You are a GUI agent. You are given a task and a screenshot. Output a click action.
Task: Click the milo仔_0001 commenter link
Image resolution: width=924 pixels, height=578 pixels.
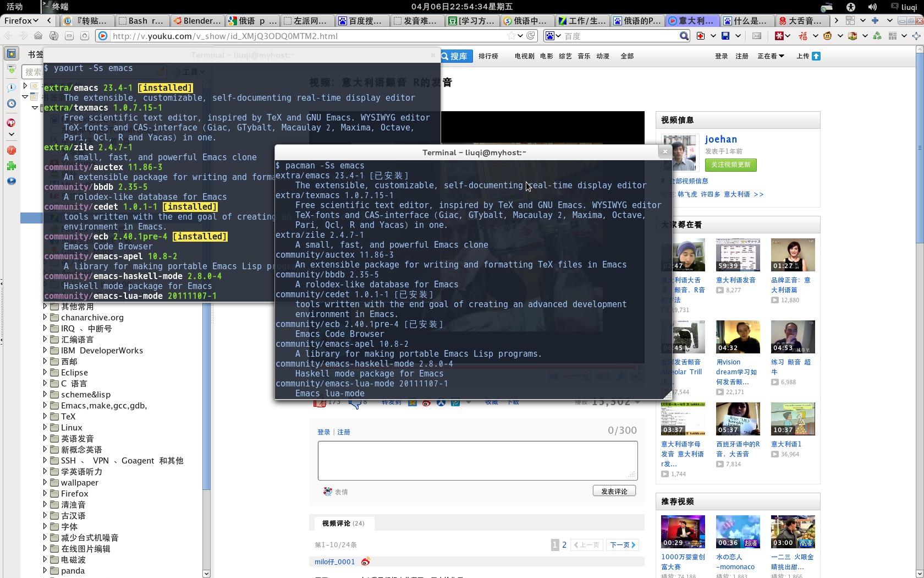click(x=334, y=561)
